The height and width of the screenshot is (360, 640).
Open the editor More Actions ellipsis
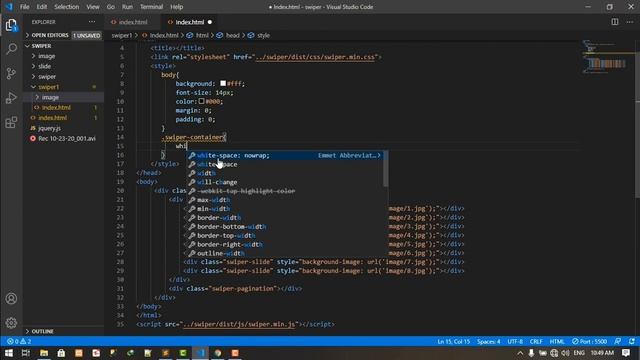coord(630,22)
